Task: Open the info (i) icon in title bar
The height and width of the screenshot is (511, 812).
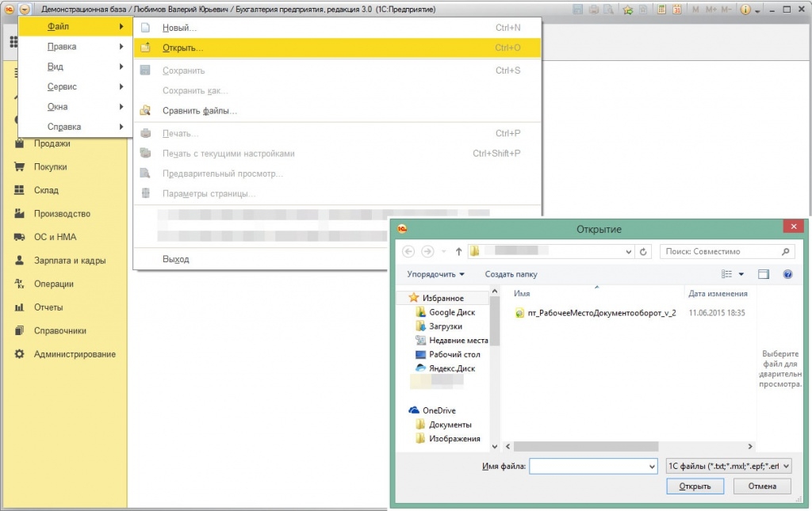Action: point(745,10)
